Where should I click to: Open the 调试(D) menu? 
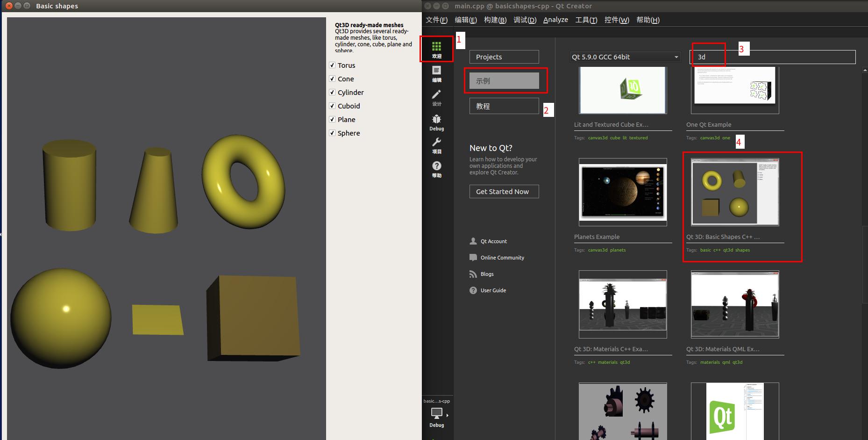[x=525, y=20]
